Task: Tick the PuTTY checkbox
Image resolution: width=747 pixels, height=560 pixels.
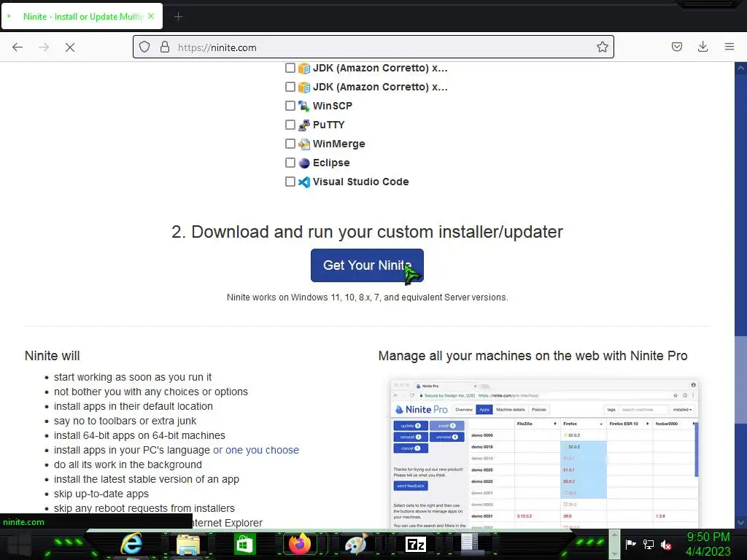Action: 290,125
